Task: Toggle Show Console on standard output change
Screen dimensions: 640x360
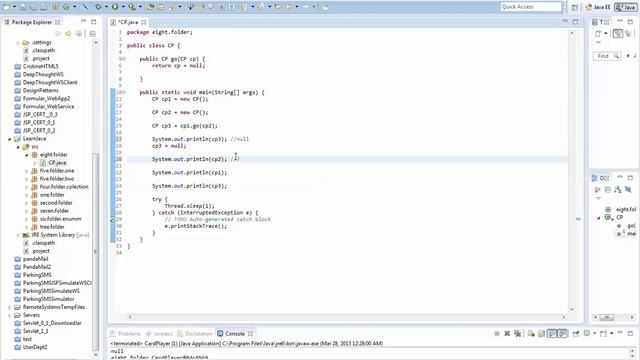Action: (x=552, y=333)
